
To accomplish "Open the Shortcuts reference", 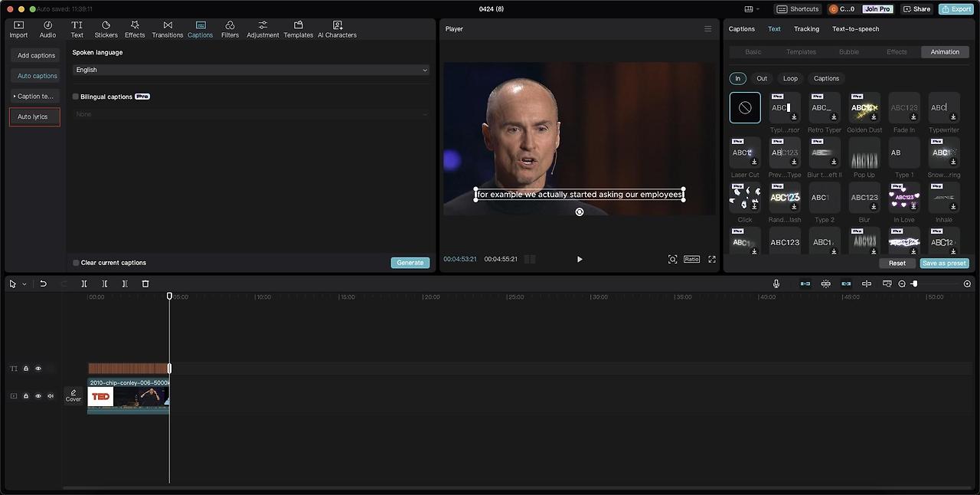I will [x=798, y=9].
